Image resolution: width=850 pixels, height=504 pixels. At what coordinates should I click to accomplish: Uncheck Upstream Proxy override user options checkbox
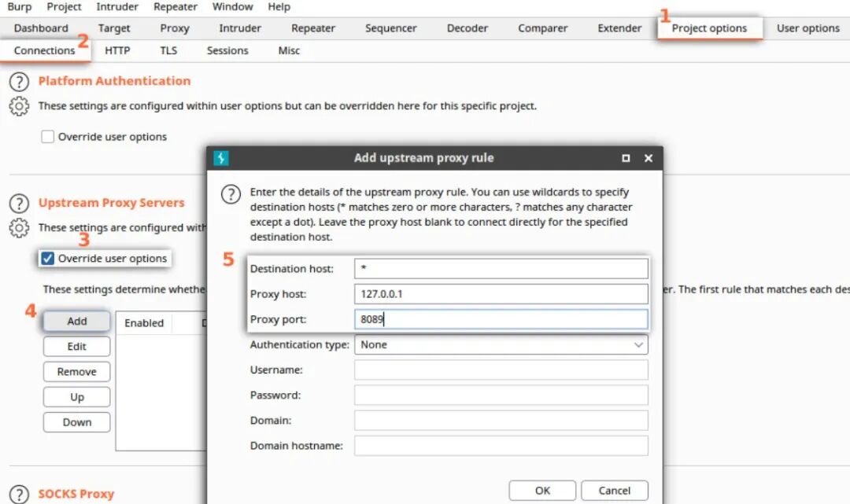click(x=48, y=258)
